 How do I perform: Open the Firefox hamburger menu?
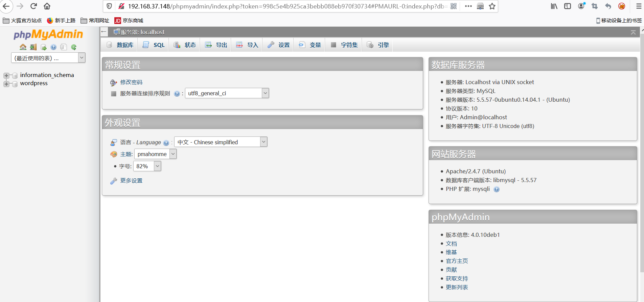click(x=639, y=6)
